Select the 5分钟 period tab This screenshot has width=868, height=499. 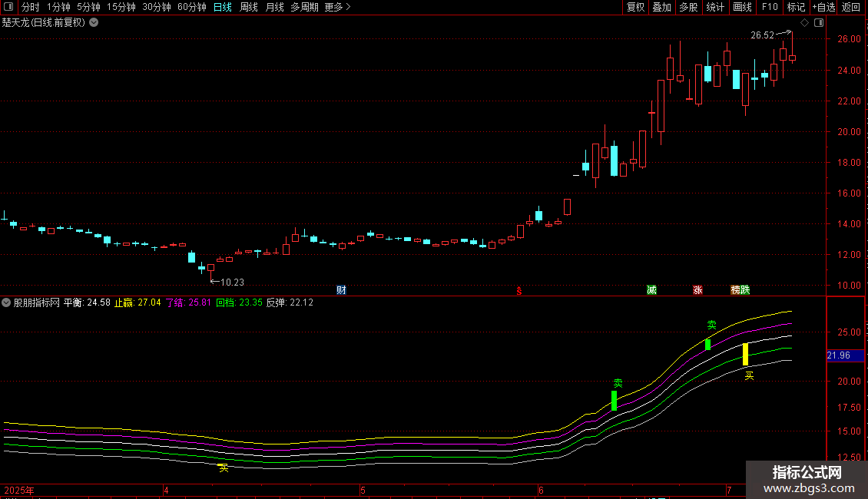pyautogui.click(x=88, y=7)
